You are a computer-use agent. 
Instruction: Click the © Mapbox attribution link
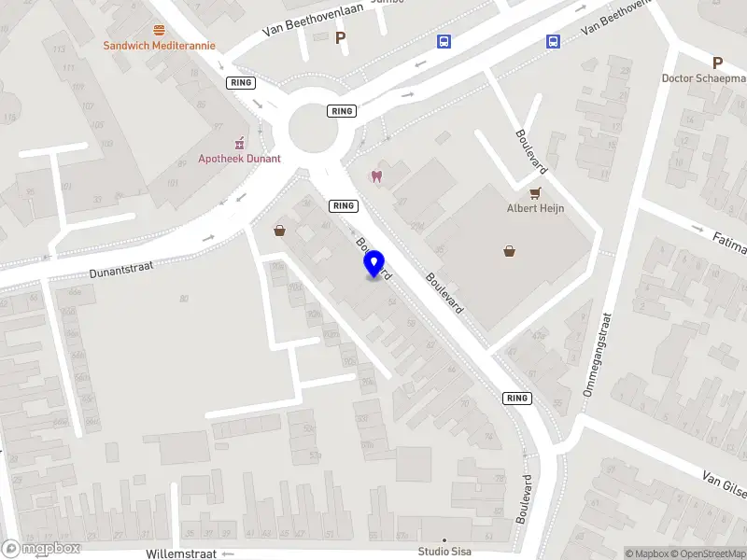click(646, 553)
